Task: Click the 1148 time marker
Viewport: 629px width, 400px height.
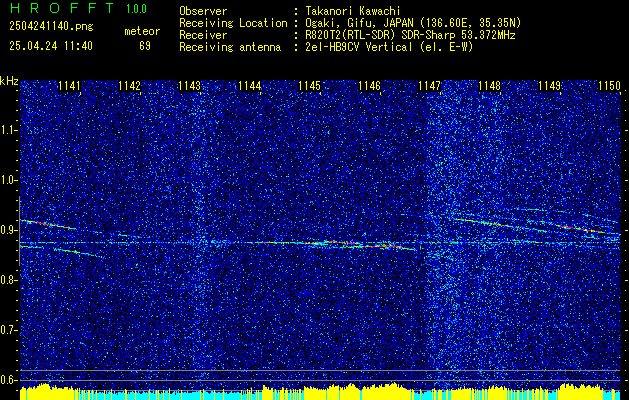Action: pos(489,85)
